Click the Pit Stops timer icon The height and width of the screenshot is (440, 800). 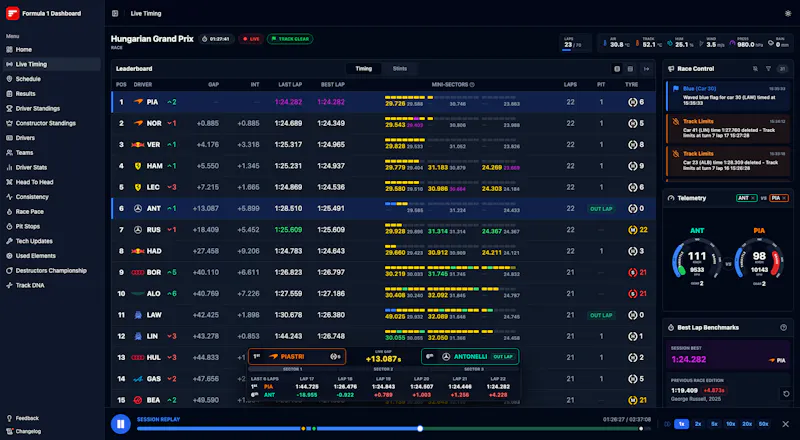click(9, 227)
